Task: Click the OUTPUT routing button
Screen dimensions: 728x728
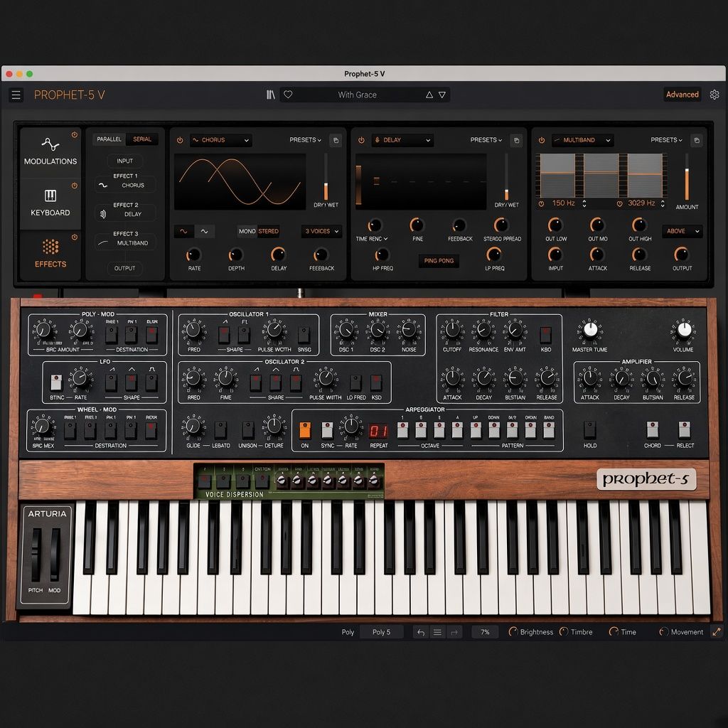Action: point(125,268)
